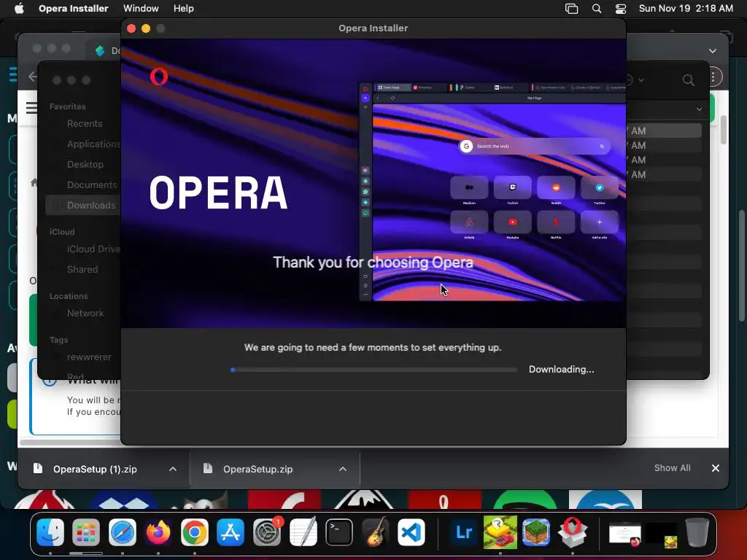
Task: Click the tab list chevron in Chrome
Action: click(713, 50)
